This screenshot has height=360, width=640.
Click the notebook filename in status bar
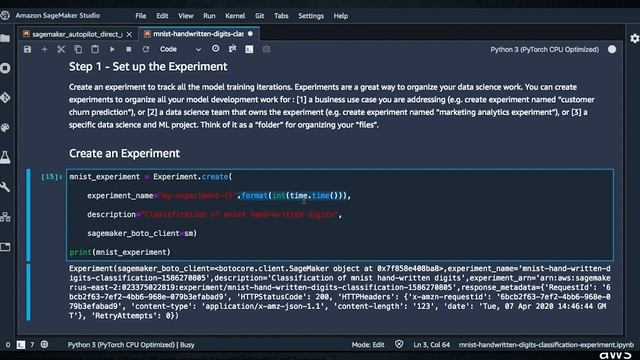pos(546,345)
